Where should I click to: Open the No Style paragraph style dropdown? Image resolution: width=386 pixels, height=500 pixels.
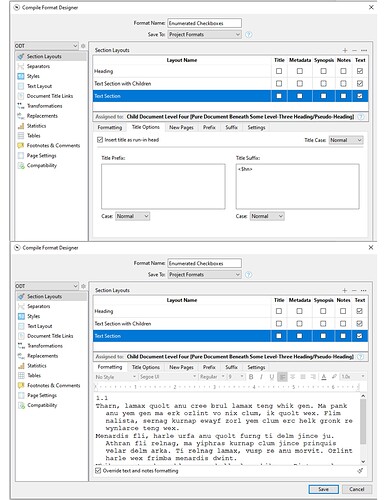click(115, 377)
